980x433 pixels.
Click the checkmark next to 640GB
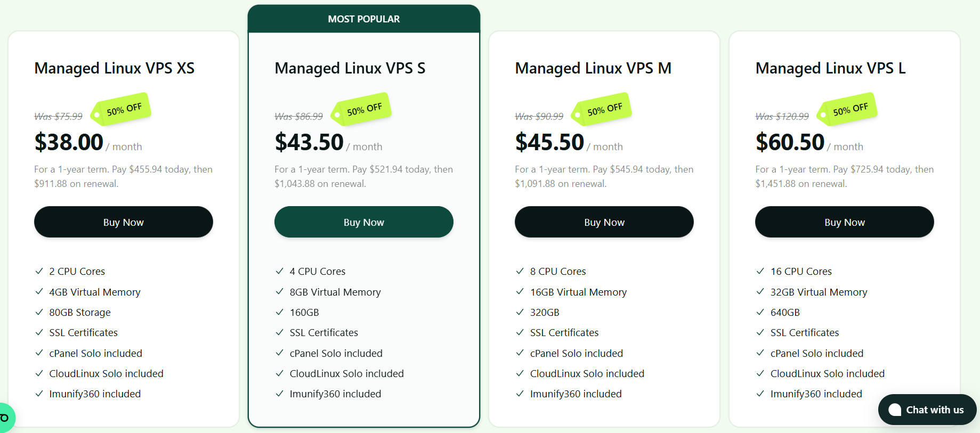click(x=760, y=312)
